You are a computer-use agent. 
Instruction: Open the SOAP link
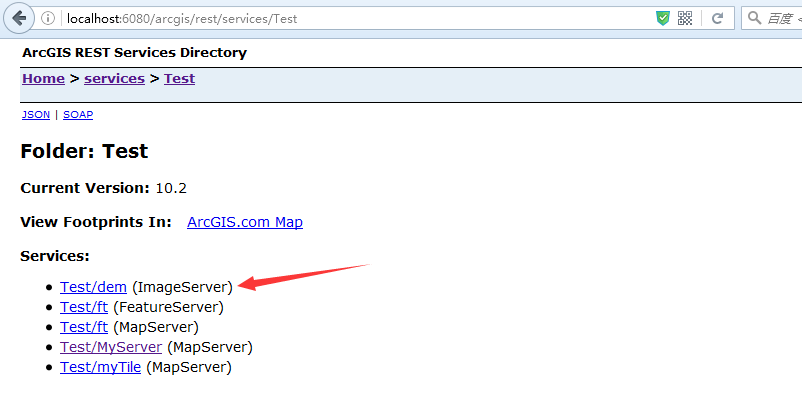tap(78, 115)
